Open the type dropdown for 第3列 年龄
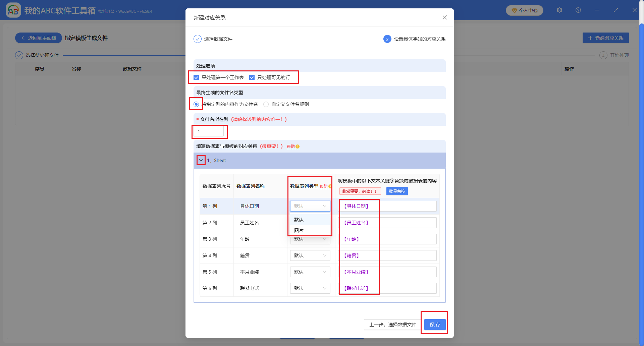 [310, 239]
